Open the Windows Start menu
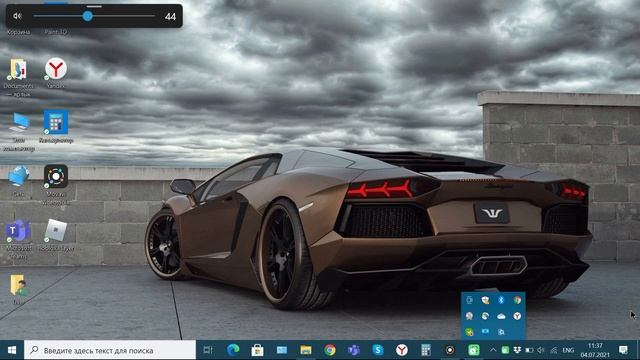The height and width of the screenshot is (360, 640). [x=12, y=350]
